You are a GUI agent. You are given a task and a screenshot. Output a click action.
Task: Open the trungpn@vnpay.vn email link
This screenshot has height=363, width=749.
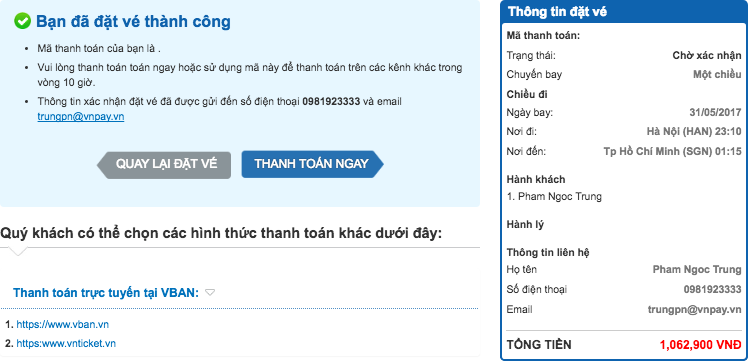(81, 116)
